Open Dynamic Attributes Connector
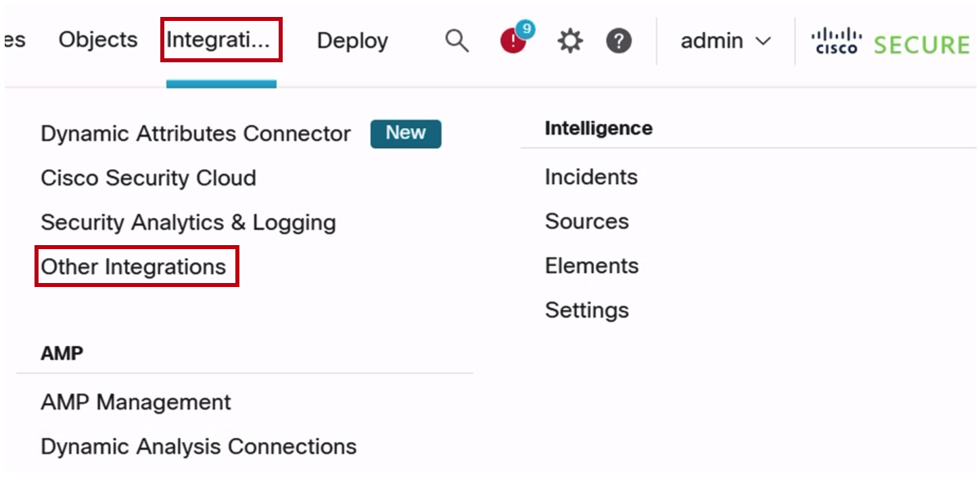The width and height of the screenshot is (980, 480). pos(195,134)
